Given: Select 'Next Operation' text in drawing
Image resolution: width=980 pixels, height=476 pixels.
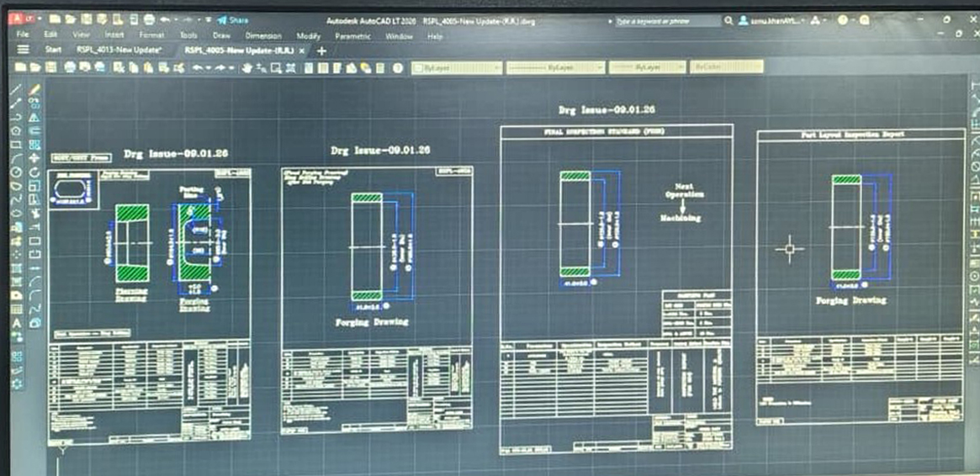Looking at the screenshot, I should click(684, 191).
